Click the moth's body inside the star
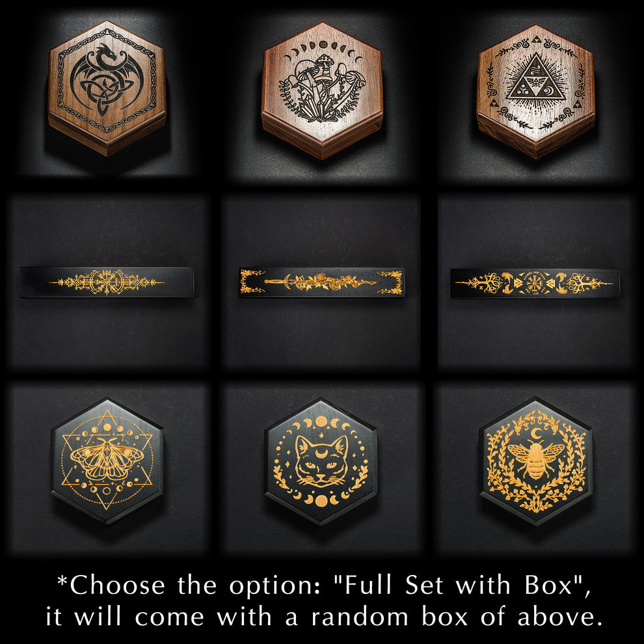 (x=107, y=457)
